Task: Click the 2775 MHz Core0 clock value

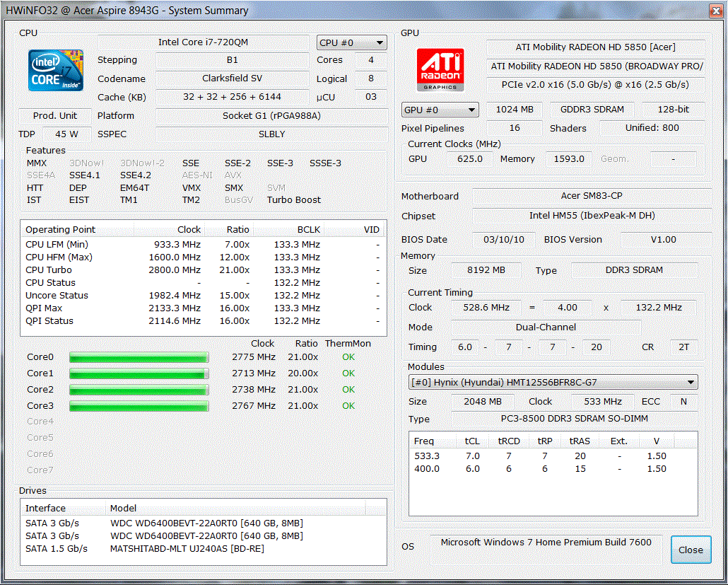Action: coord(254,357)
